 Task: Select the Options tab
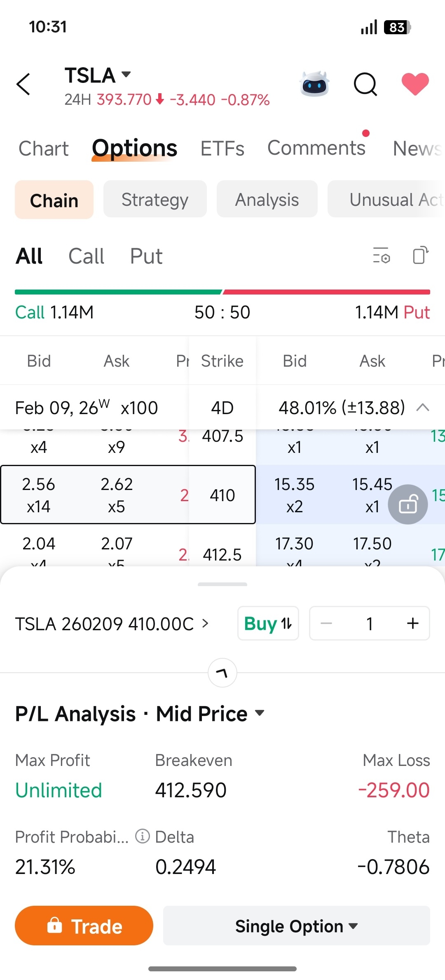(x=134, y=148)
